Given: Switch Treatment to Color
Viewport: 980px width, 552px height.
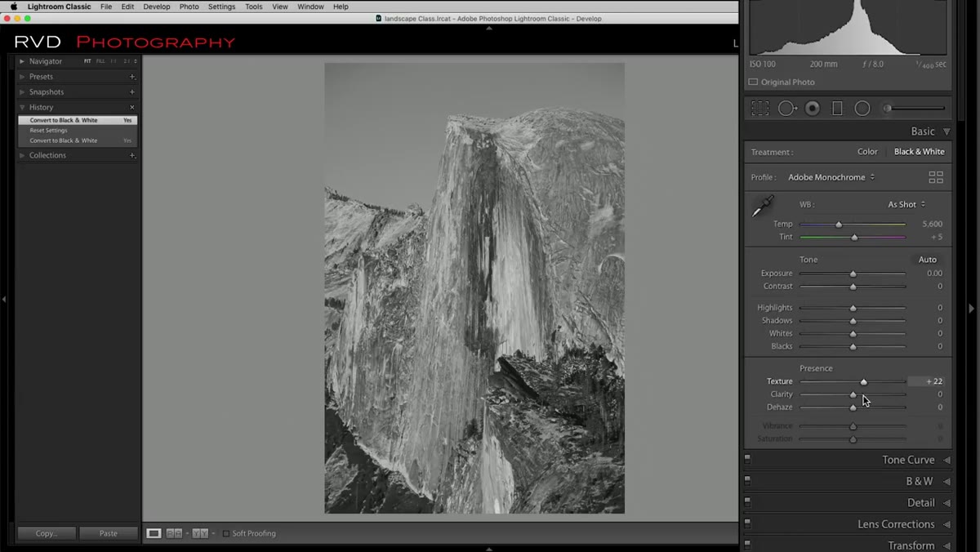Looking at the screenshot, I should 867,152.
